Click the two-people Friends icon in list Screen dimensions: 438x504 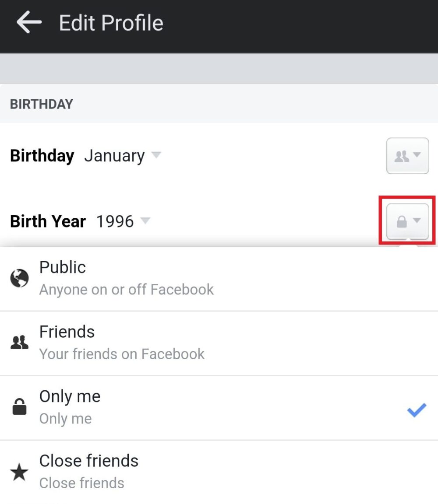tap(19, 343)
